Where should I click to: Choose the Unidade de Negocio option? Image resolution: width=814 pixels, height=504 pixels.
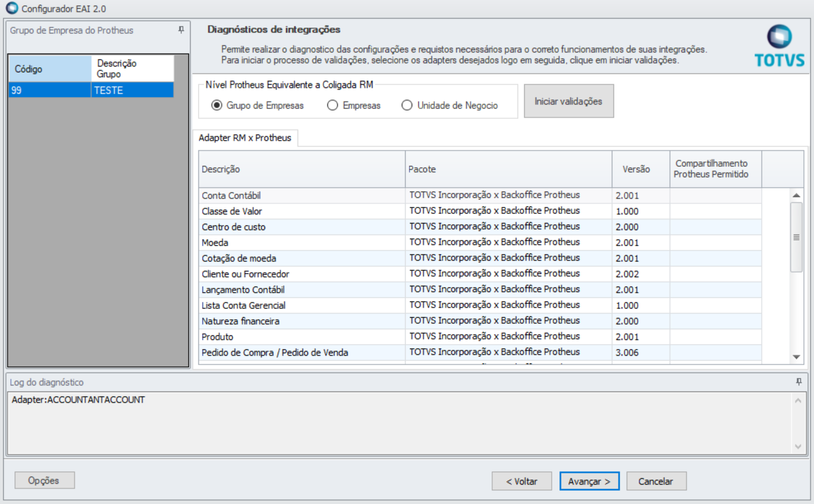coord(407,105)
